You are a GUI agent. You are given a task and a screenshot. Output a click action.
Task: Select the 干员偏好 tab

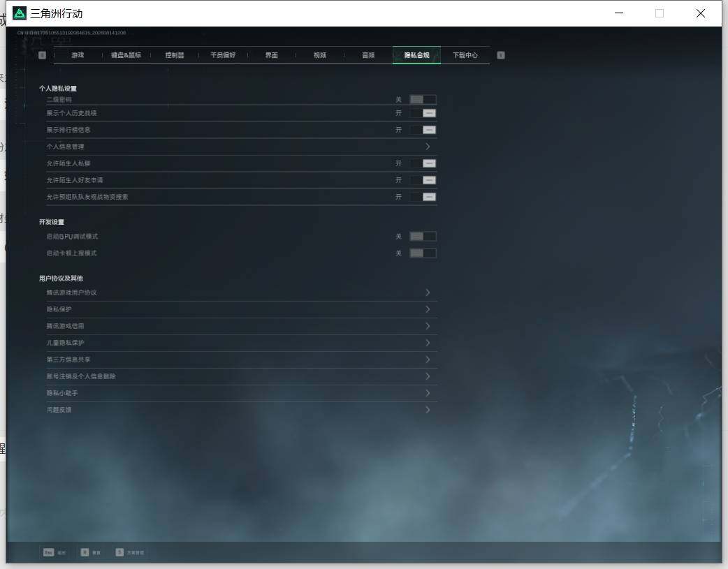tap(223, 55)
